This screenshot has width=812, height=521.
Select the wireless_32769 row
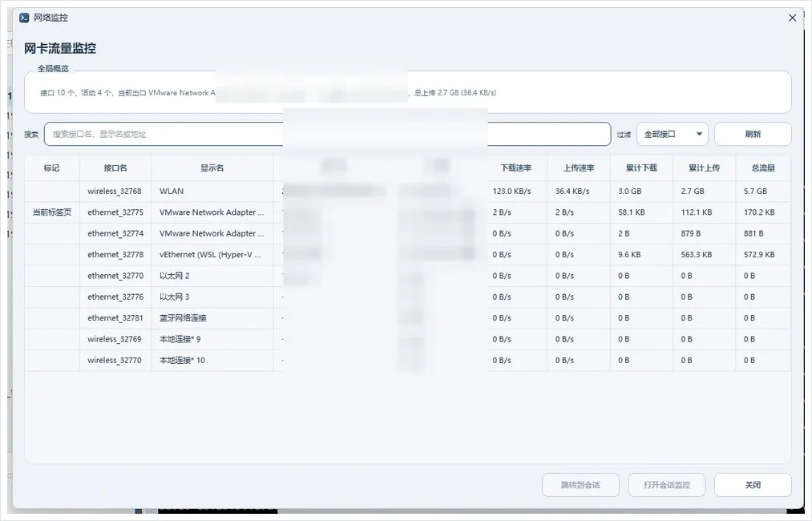click(407, 339)
